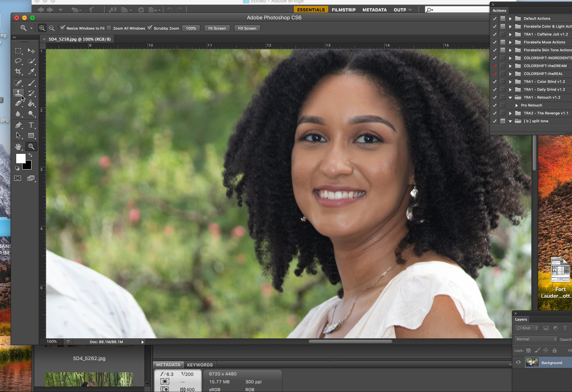Viewport: 572px width, 392px height.
Task: Select the Eraser tool
Action: coord(18,103)
